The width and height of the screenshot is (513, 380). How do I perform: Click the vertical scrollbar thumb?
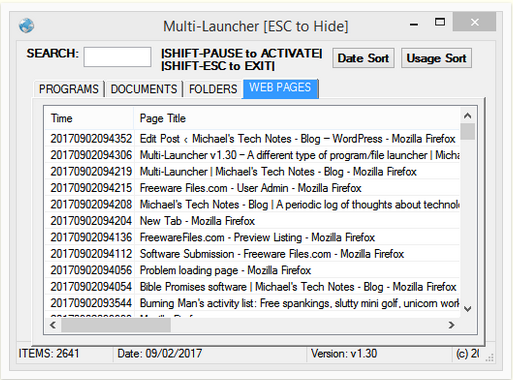467,132
